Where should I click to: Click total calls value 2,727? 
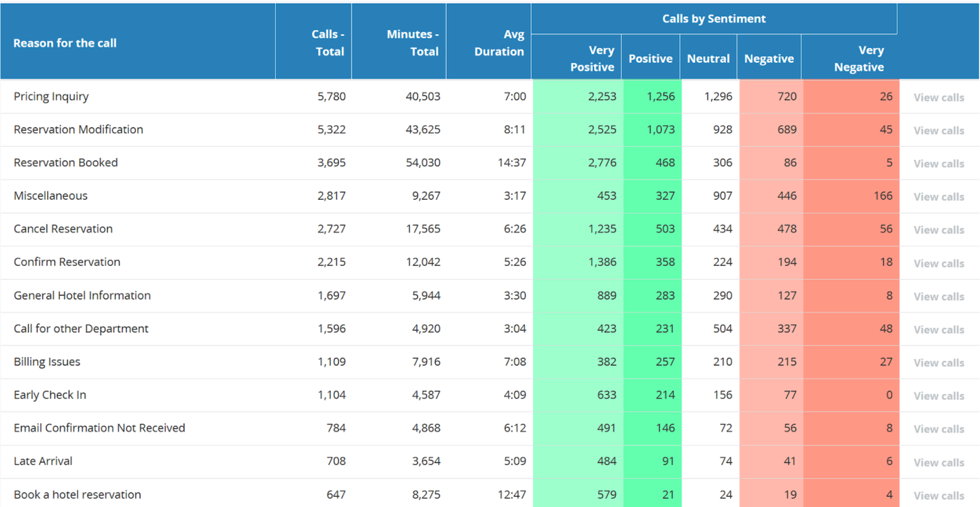click(x=331, y=229)
